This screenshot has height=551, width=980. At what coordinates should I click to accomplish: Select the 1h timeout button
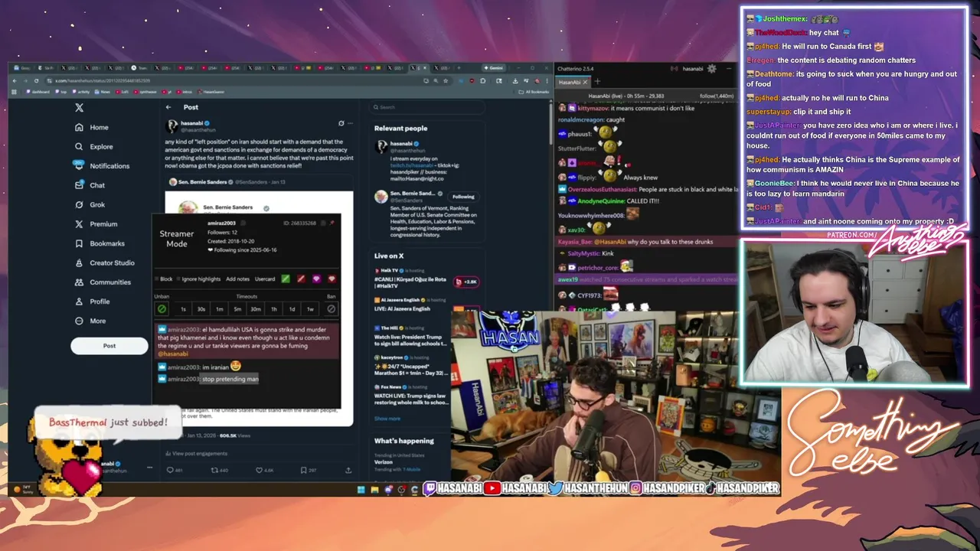(x=274, y=309)
